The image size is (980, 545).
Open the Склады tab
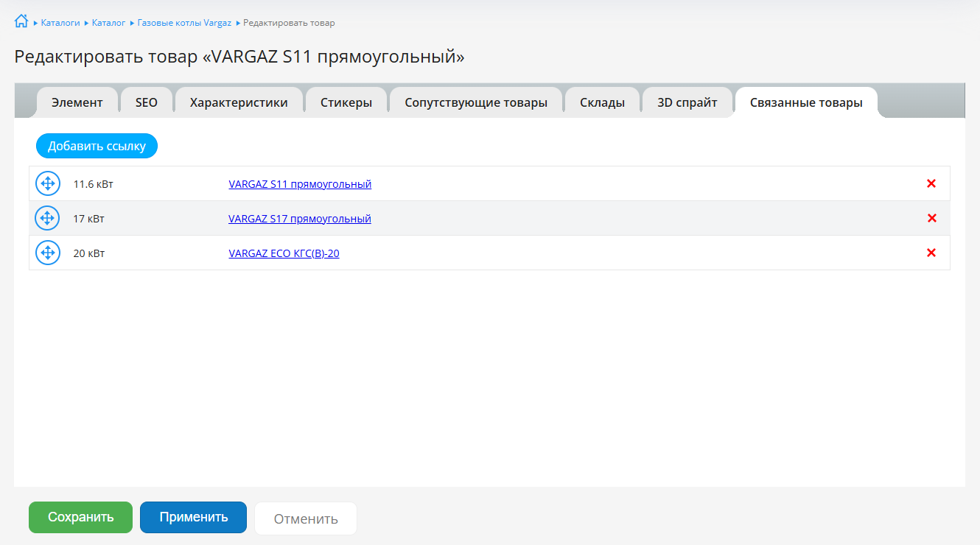603,102
